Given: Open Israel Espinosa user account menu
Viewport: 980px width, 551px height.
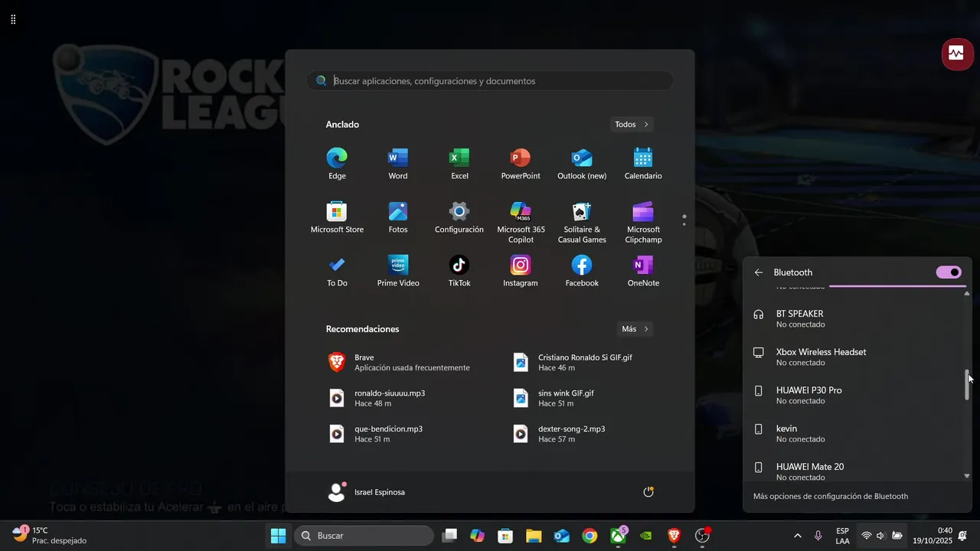Looking at the screenshot, I should point(366,492).
